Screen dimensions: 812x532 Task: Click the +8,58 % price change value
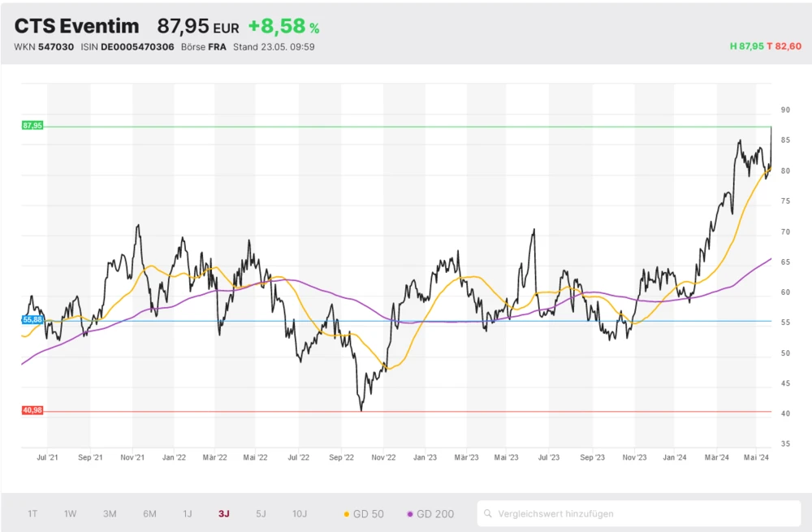coord(283,26)
